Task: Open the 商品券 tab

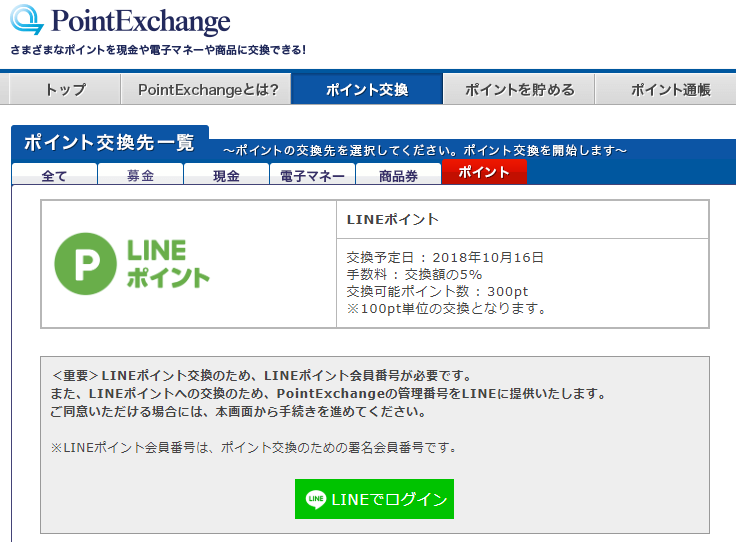Action: pos(399,174)
